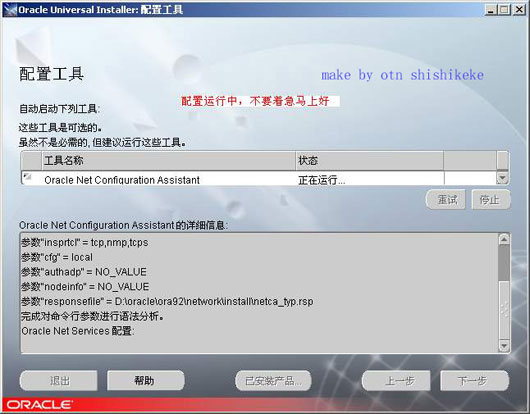Click the tools table scroll down arrow

click(x=503, y=178)
